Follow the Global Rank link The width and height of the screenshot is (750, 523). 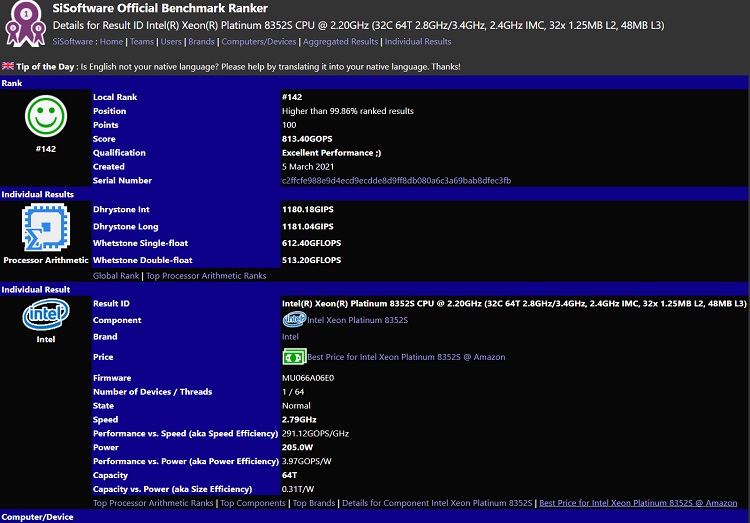pyautogui.click(x=116, y=276)
